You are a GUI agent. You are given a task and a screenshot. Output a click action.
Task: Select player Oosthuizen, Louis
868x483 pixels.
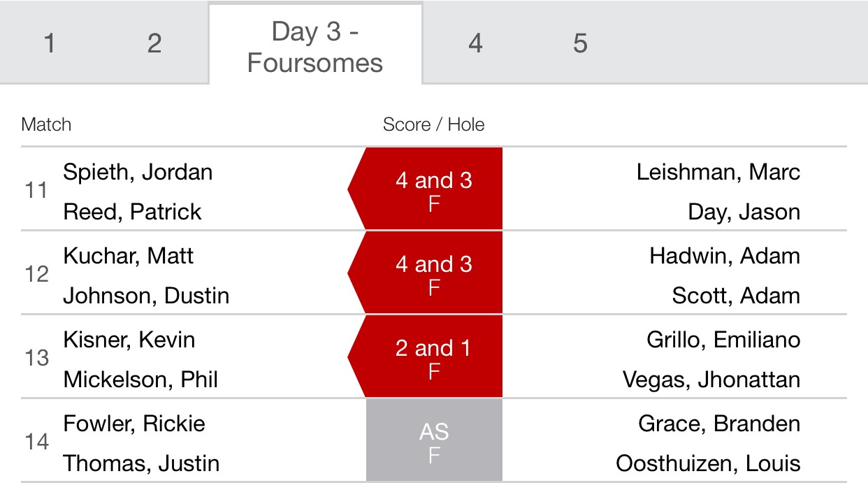coord(708,463)
